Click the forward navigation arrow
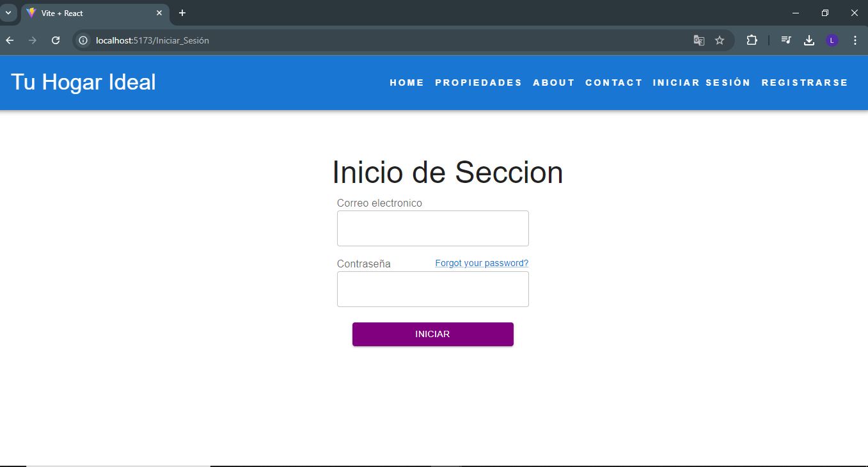This screenshot has width=868, height=467. pos(33,40)
